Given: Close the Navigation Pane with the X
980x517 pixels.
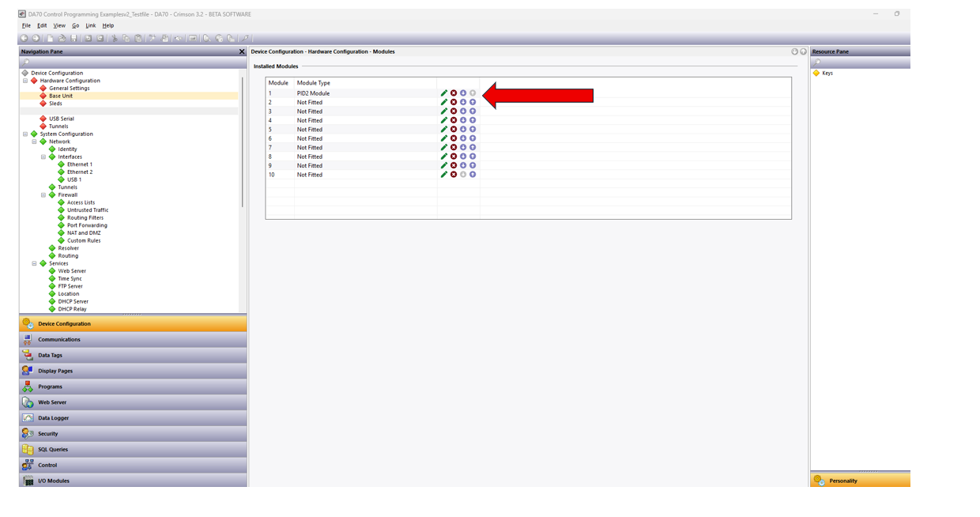Looking at the screenshot, I should (242, 51).
